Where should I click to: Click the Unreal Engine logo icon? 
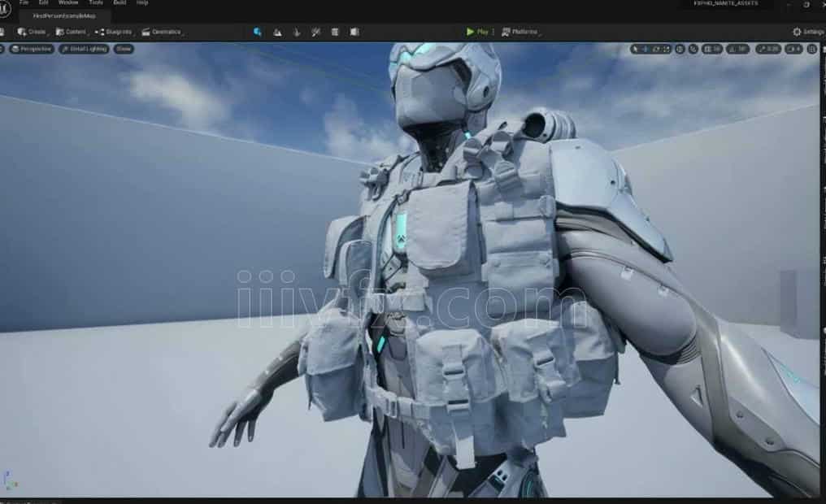click(x=4, y=9)
